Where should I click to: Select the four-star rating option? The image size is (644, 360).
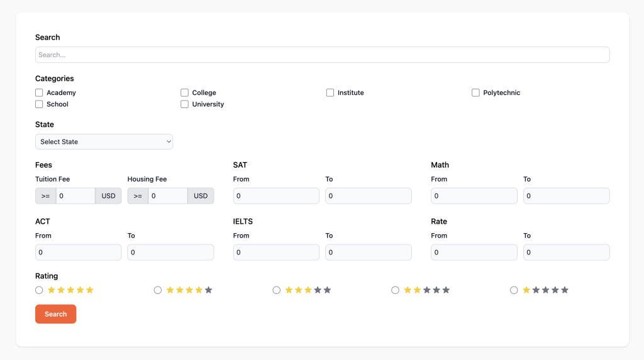click(x=158, y=290)
